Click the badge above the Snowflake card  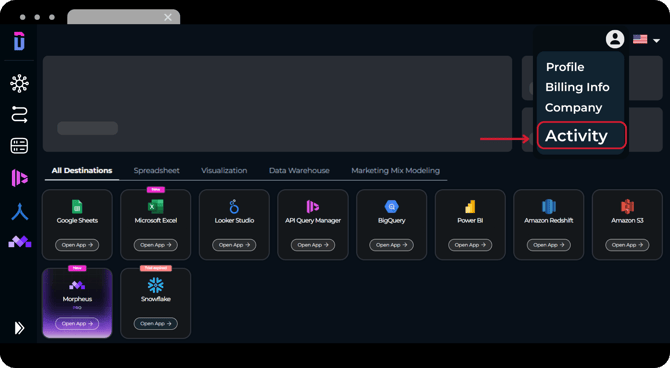(156, 268)
